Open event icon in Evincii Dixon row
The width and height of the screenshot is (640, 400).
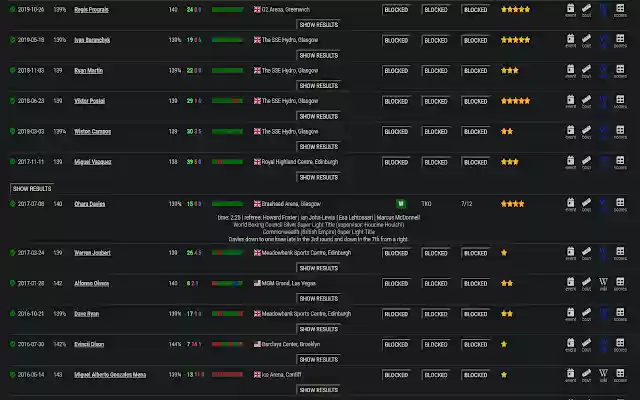(x=571, y=344)
